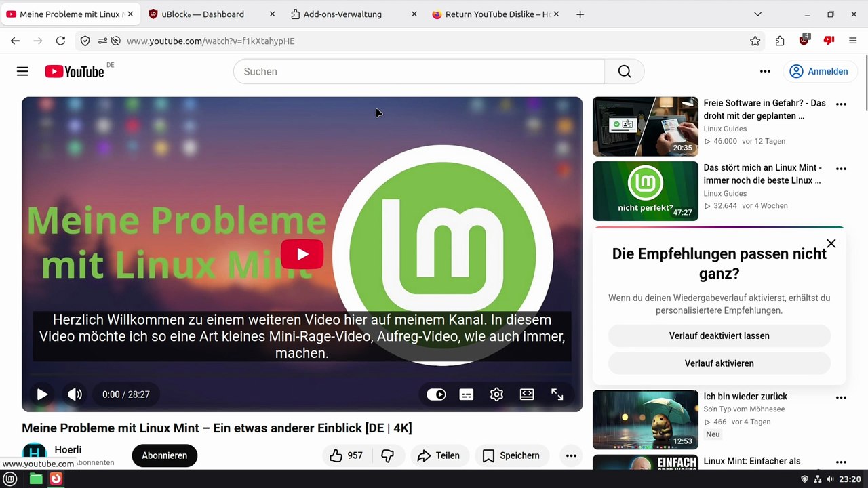Mute the video using the speaker icon

(x=75, y=394)
